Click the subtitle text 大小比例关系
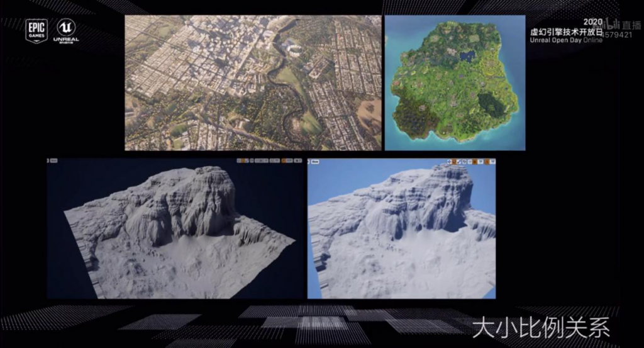644x348 pixels. (541, 327)
